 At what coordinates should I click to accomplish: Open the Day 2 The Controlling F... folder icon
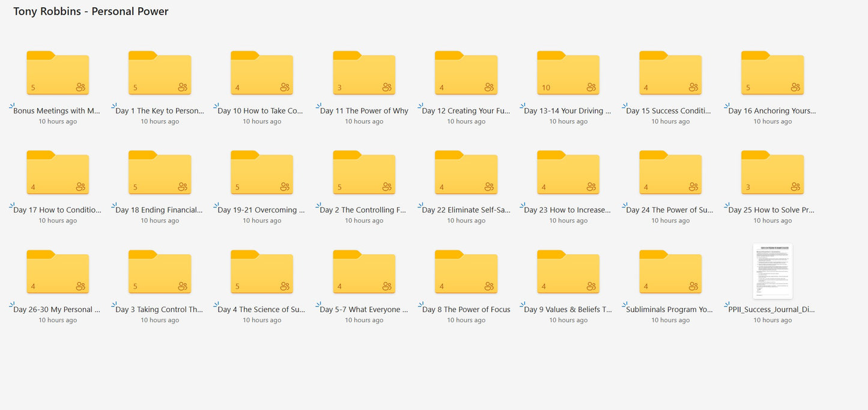(364, 173)
